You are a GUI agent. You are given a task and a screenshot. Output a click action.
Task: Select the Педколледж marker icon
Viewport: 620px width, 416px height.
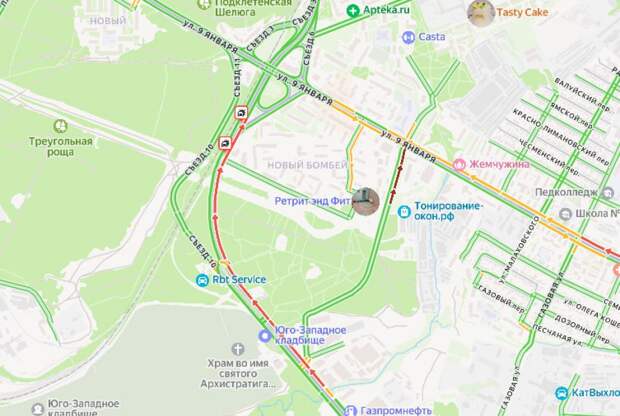coord(607,193)
